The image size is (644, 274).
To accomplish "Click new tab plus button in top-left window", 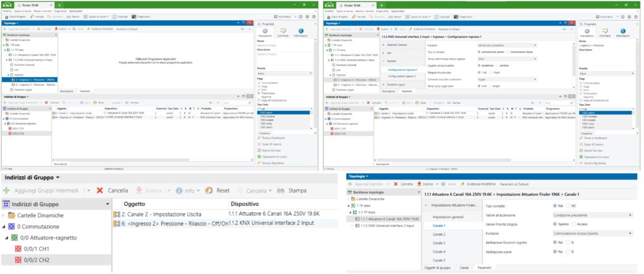I will (x=58, y=5).
